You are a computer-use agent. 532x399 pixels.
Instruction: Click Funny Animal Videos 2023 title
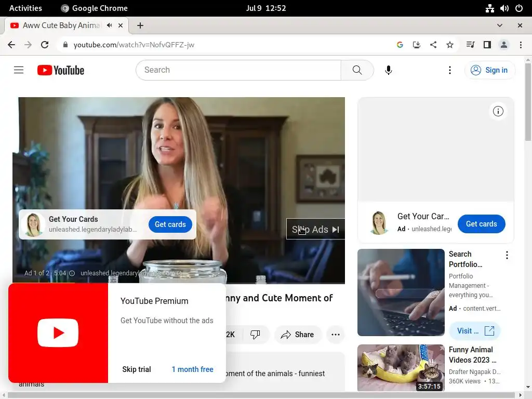(473, 354)
